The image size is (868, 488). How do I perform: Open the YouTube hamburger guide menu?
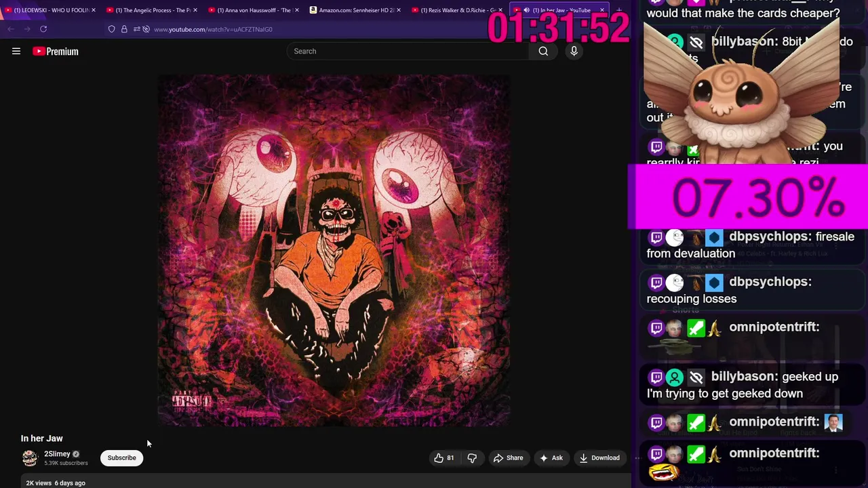[16, 51]
